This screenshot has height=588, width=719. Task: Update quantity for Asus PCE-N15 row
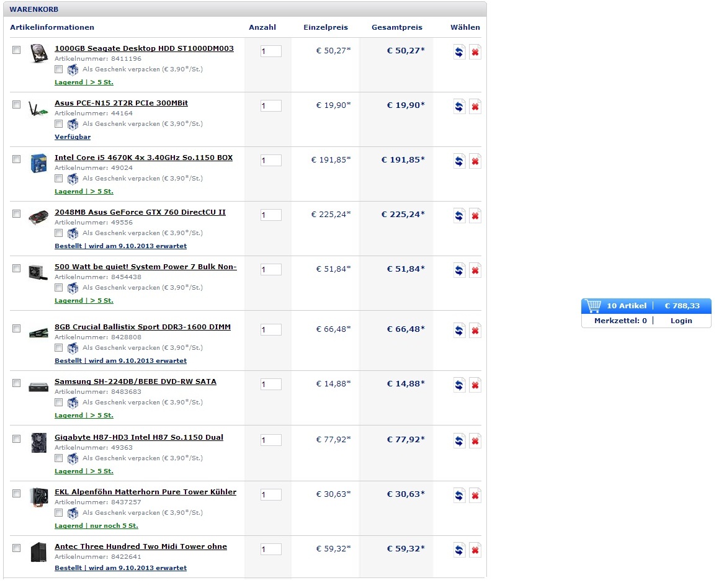[459, 106]
